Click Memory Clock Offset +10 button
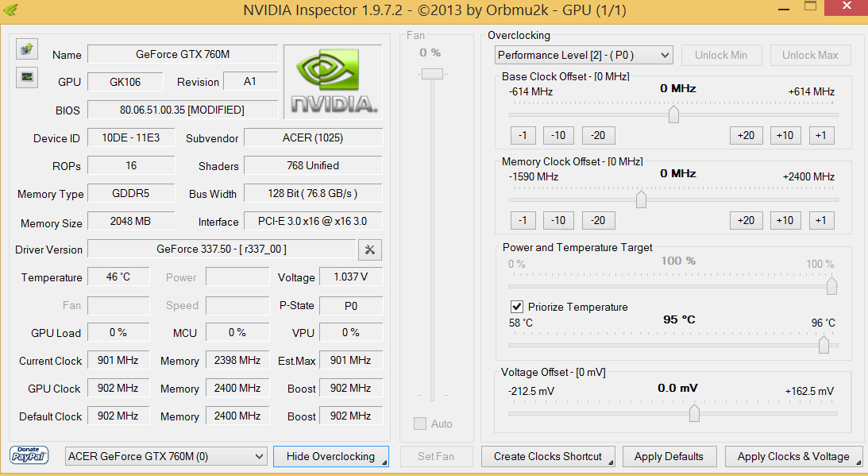This screenshot has height=476, width=868. [x=785, y=220]
